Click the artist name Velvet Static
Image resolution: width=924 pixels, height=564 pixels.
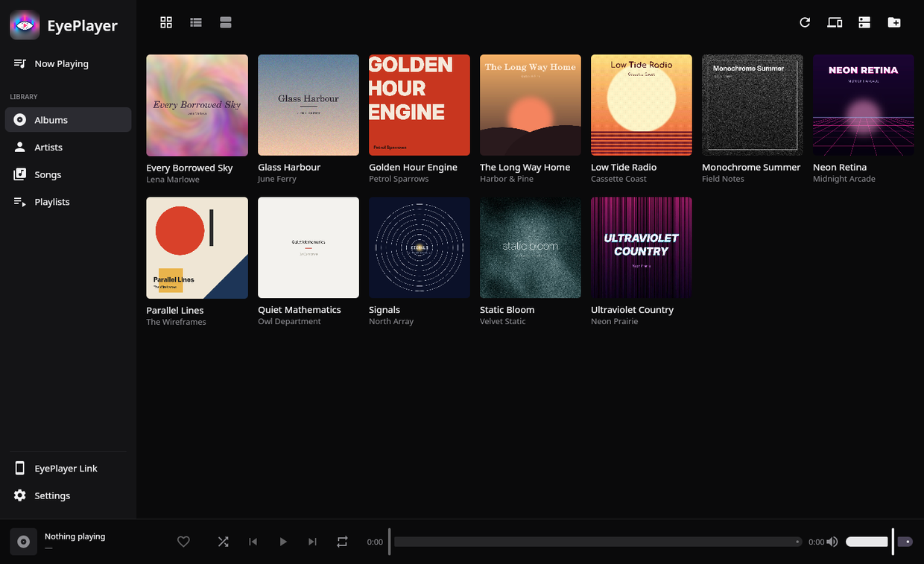pyautogui.click(x=502, y=321)
